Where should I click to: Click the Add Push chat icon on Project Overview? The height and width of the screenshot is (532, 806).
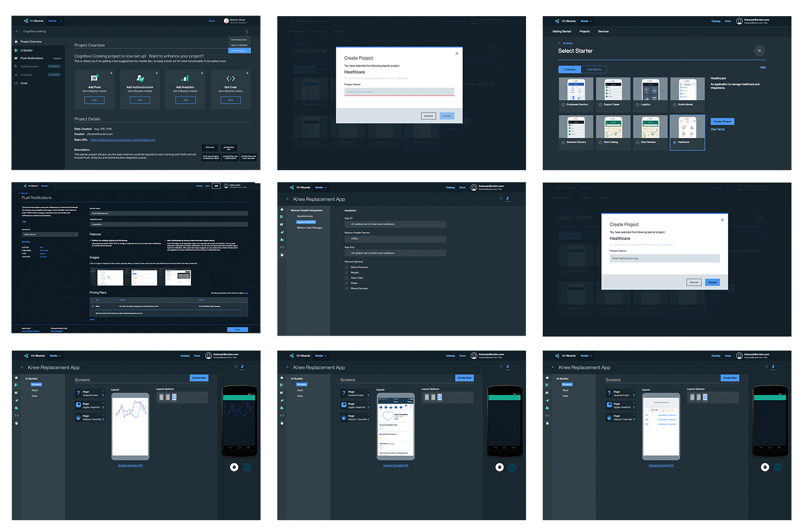pos(95,78)
